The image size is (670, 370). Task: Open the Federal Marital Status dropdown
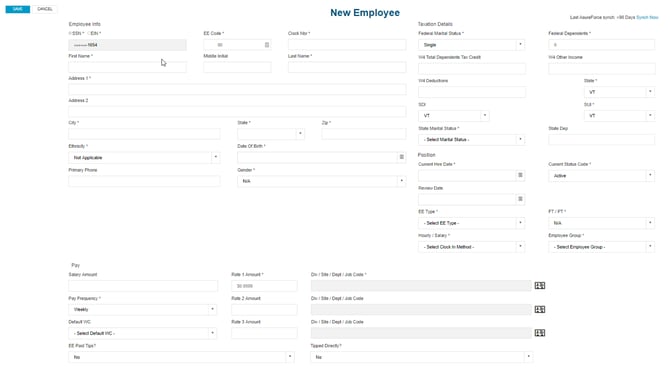tap(471, 45)
